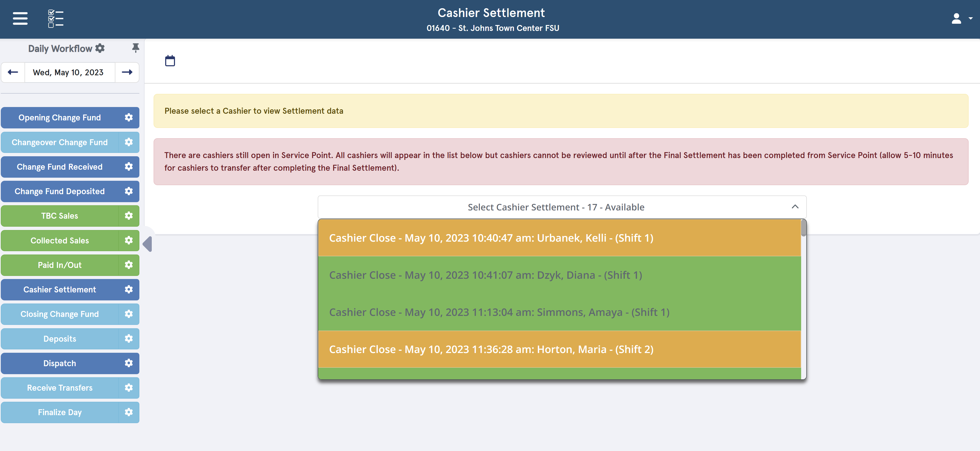
Task: Go to next day arrow
Action: [127, 72]
